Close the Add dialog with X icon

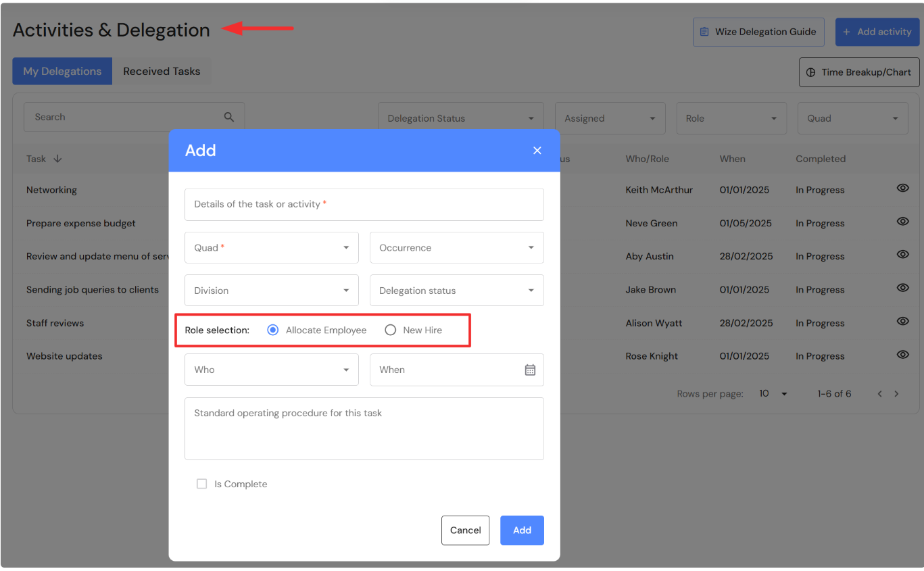537,151
